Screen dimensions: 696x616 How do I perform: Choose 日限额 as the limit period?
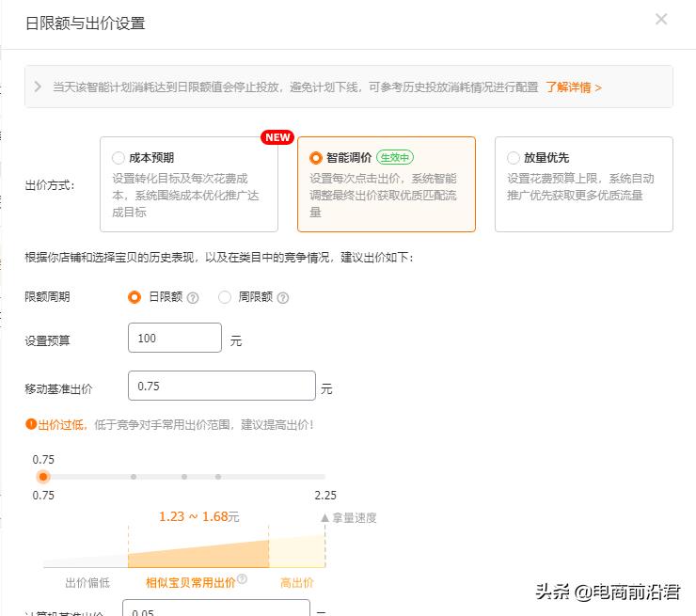134,297
